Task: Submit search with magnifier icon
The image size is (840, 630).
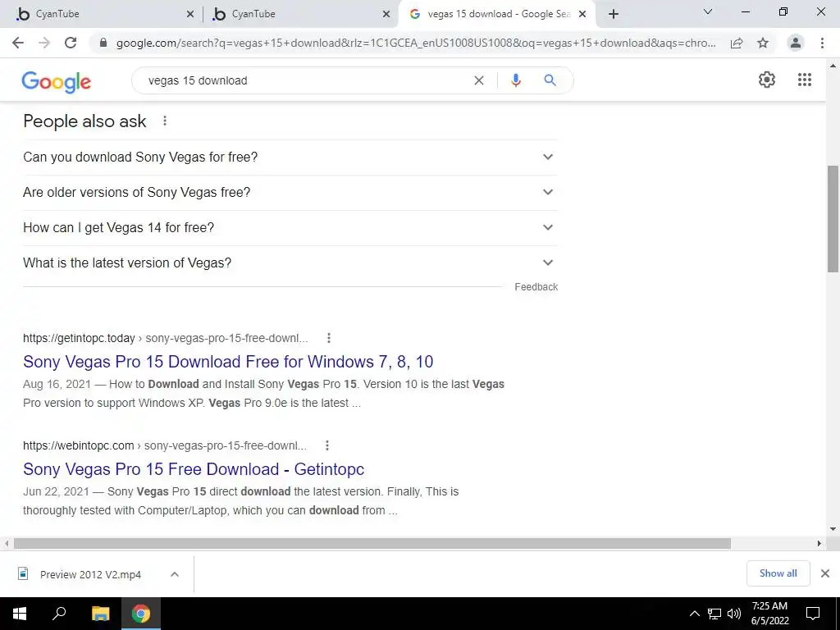Action: click(550, 80)
